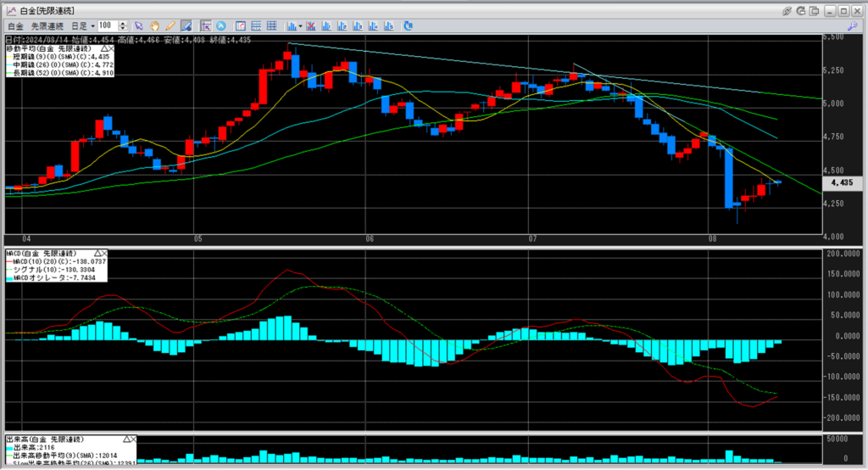Click the 白金 symbol label in toolbar
Screen dimensions: 868x470
(15, 26)
